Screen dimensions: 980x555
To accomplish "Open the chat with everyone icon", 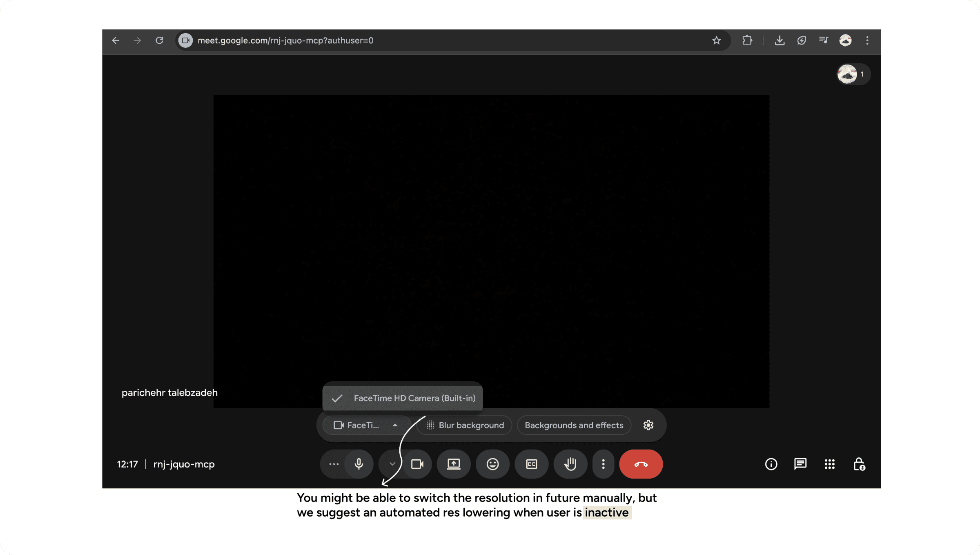I will click(x=800, y=464).
